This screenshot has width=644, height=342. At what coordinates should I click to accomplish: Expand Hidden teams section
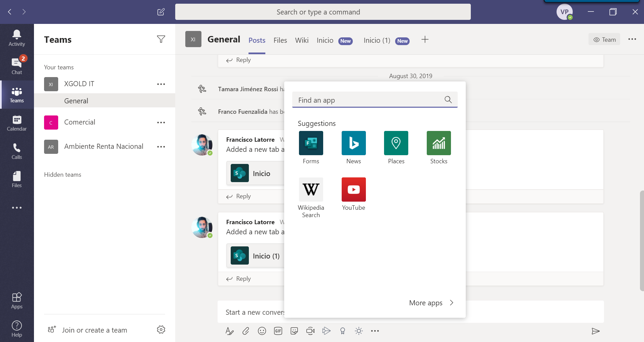63,175
